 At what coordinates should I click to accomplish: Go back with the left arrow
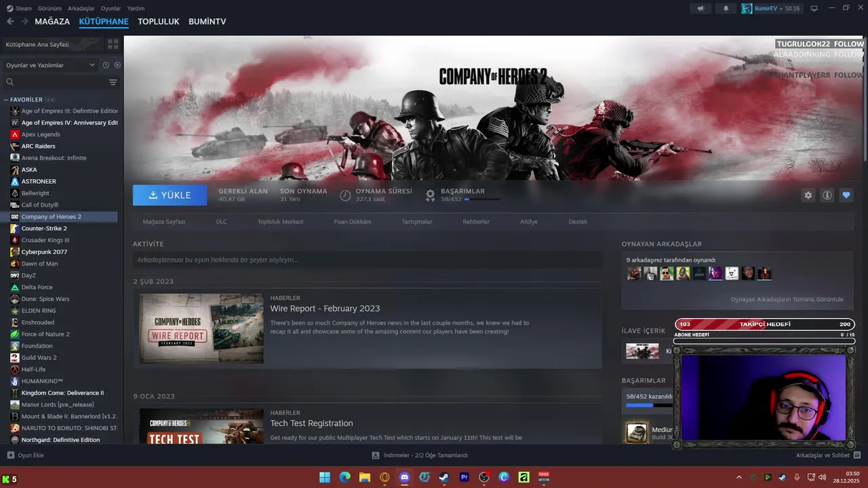9,22
